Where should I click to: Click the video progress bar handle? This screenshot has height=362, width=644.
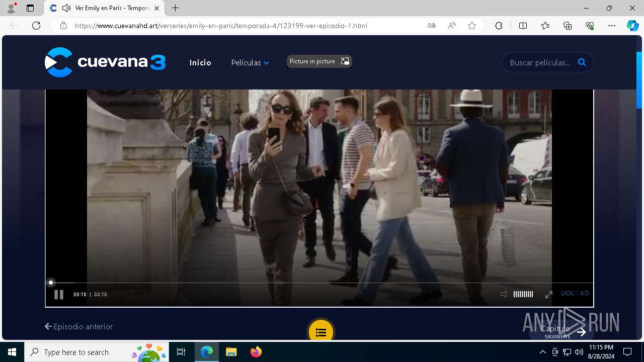pyautogui.click(x=51, y=283)
